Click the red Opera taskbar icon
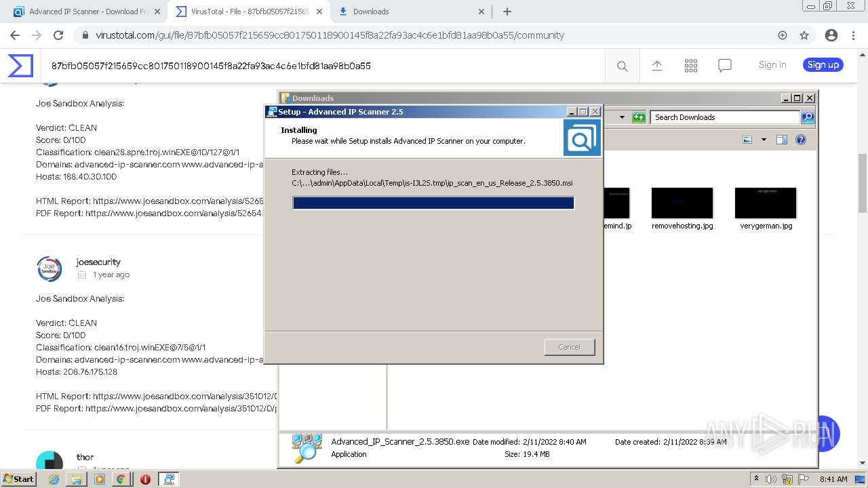Image resolution: width=868 pixels, height=488 pixels. 145,479
